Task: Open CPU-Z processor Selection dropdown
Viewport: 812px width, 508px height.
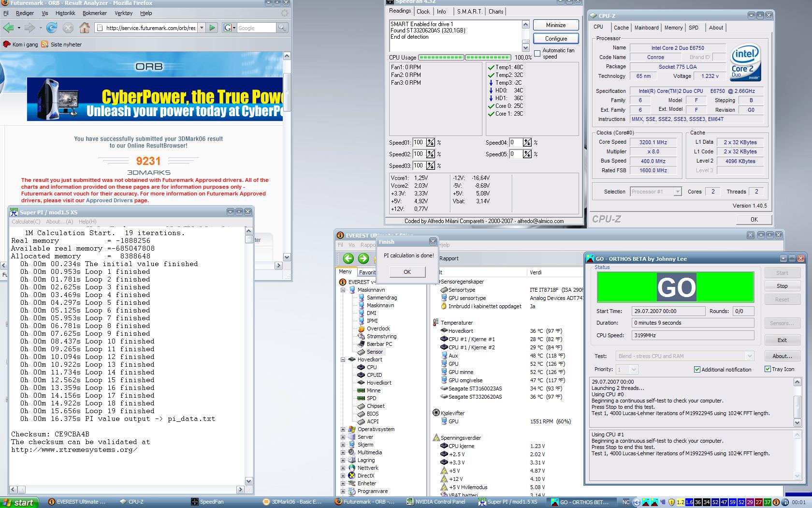Action: click(x=677, y=192)
